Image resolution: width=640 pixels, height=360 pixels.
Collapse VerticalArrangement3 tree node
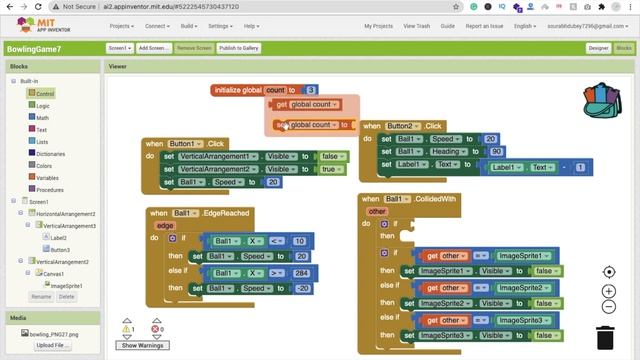(28, 224)
